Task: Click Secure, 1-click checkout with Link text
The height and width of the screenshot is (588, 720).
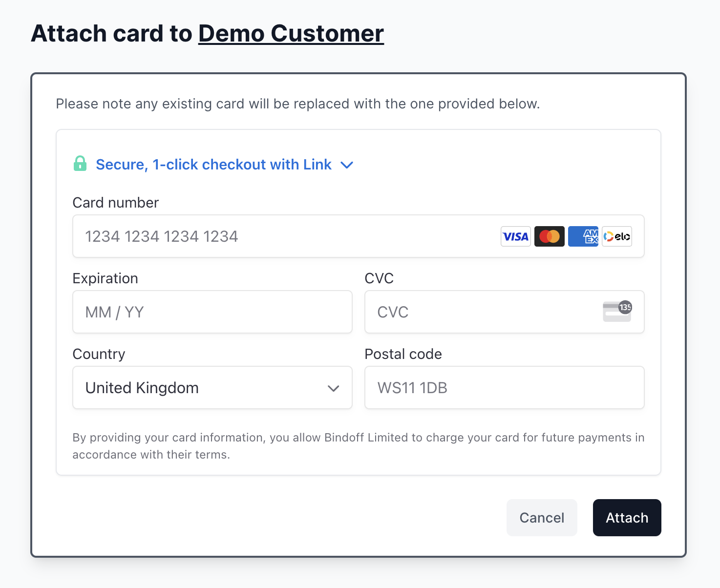Action: (x=213, y=164)
